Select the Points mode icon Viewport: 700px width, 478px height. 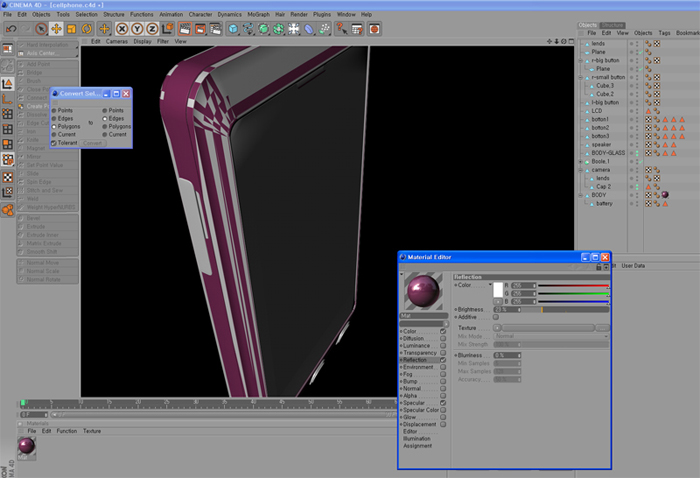coord(8,114)
